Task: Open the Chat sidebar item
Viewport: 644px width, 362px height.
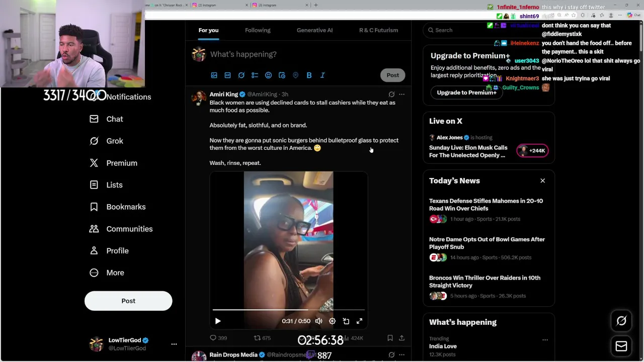Action: [x=106, y=119]
